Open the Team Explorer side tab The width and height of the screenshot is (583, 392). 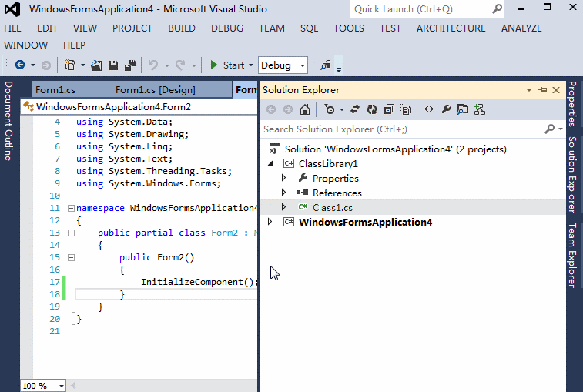click(572, 255)
